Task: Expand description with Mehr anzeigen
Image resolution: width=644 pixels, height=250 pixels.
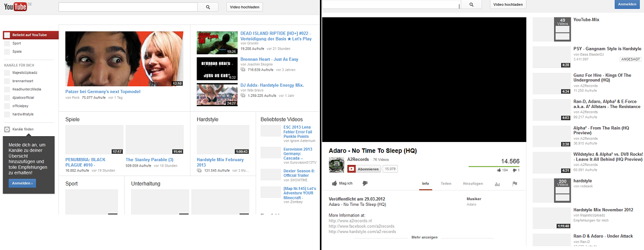Action: click(x=425, y=237)
